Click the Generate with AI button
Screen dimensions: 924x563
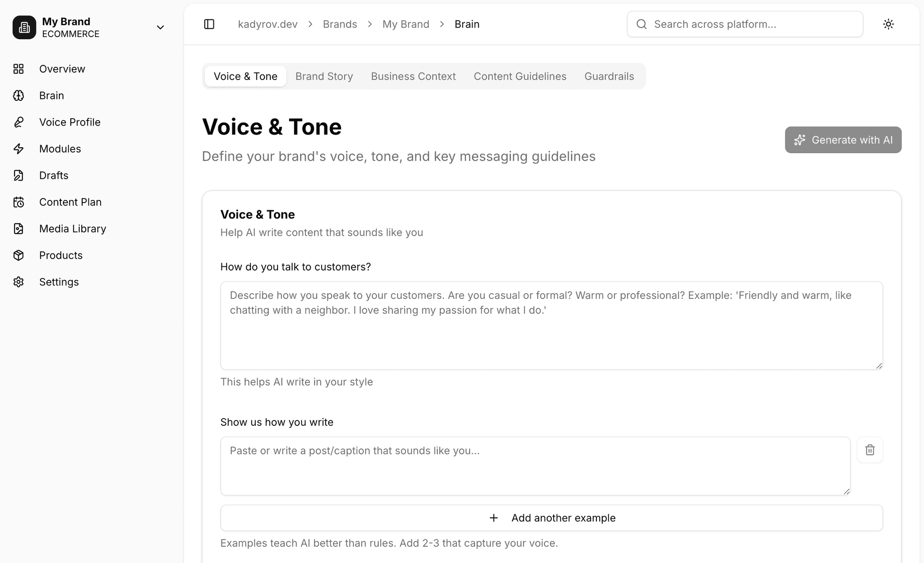843,140
